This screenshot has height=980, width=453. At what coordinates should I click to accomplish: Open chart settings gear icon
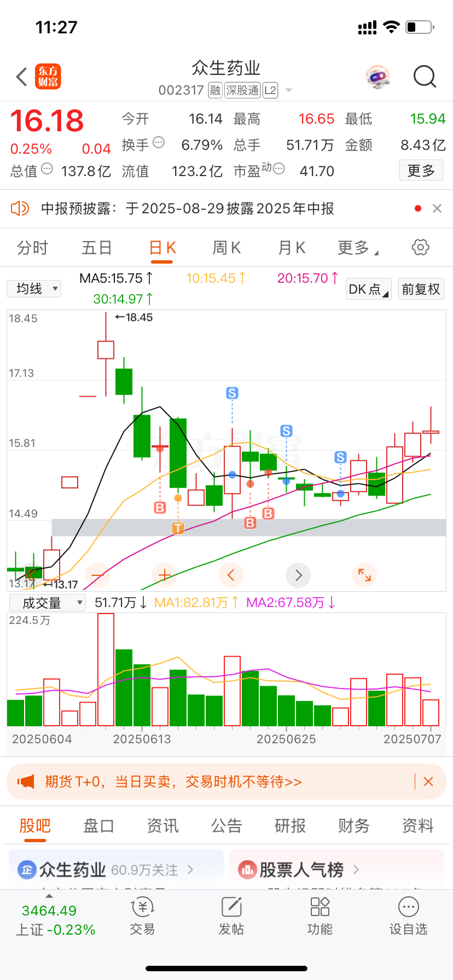(420, 247)
